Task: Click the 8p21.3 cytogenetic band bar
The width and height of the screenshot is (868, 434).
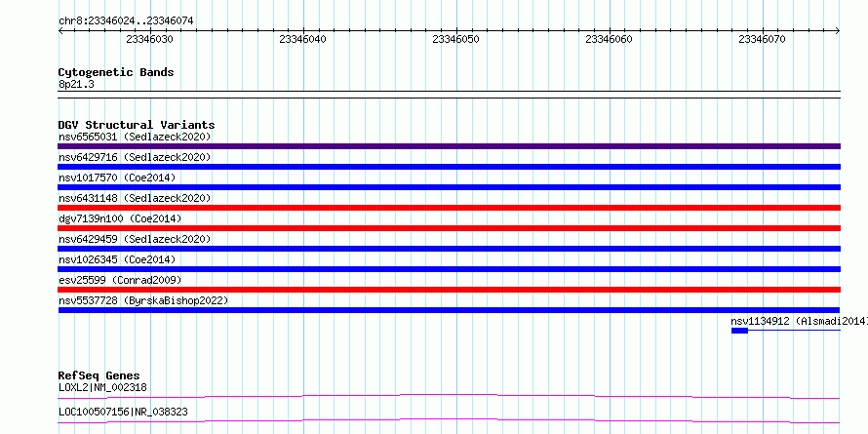Action: pos(449,95)
